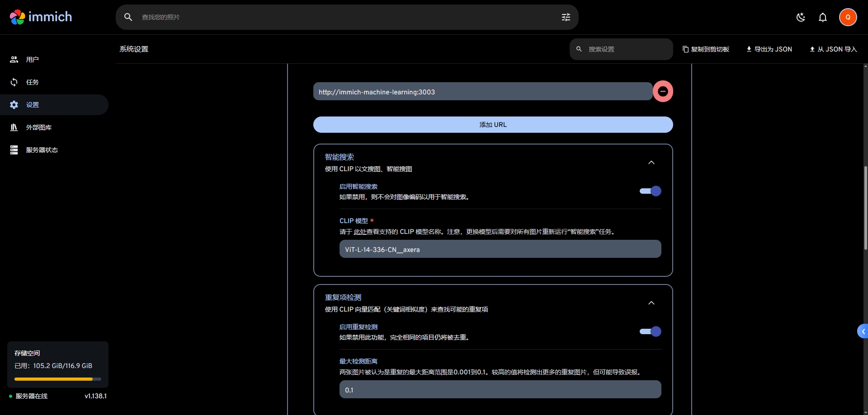Open notifications bell

click(822, 17)
